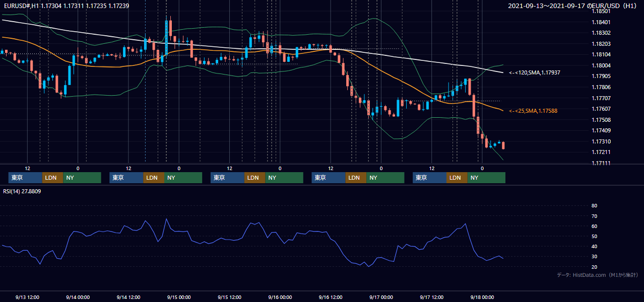Select the 9/14 00:00 time label
Screen dimensions: 644x302
pos(78,297)
